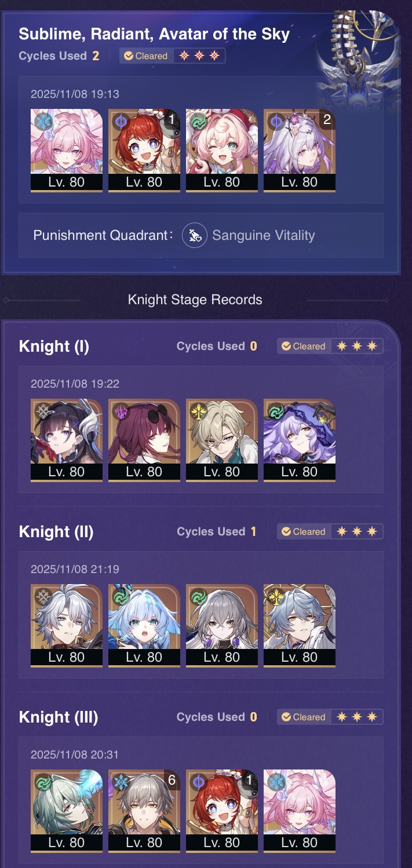The image size is (412, 868).
Task: Click the Knight Stage Records section title
Action: (195, 300)
